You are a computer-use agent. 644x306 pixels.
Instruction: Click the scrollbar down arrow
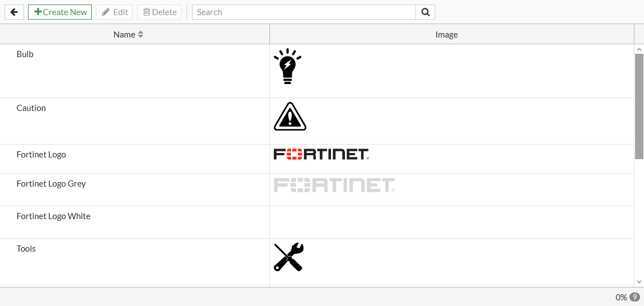tap(639, 282)
